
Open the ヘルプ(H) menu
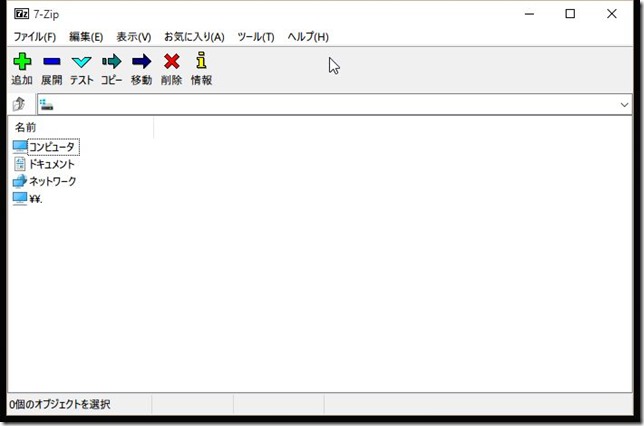[x=308, y=37]
